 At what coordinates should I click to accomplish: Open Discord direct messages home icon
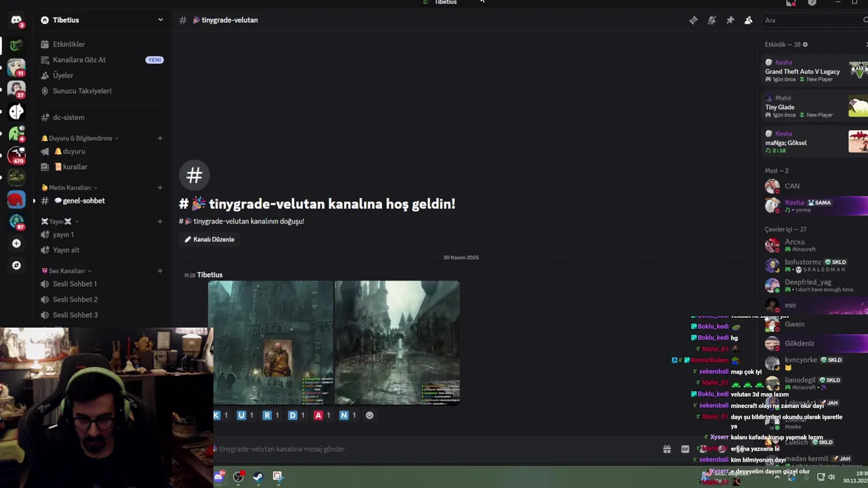tap(16, 20)
